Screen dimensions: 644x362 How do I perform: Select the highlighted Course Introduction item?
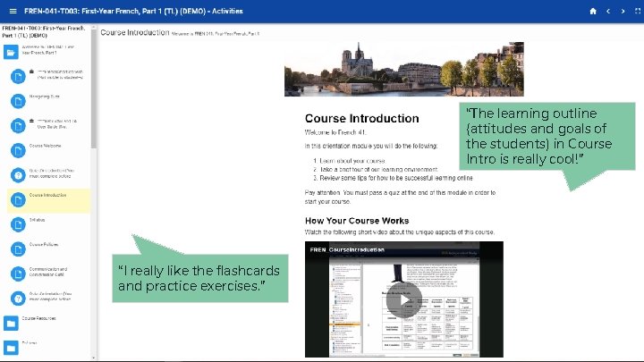[x=48, y=200]
